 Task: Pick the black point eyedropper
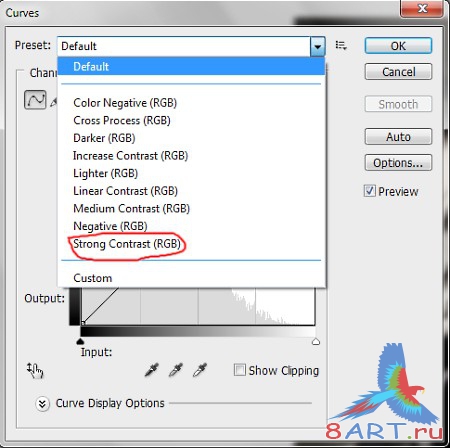[152, 370]
